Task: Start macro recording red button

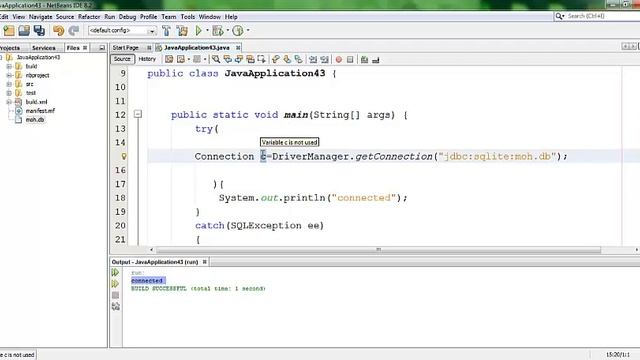Action: [338, 60]
